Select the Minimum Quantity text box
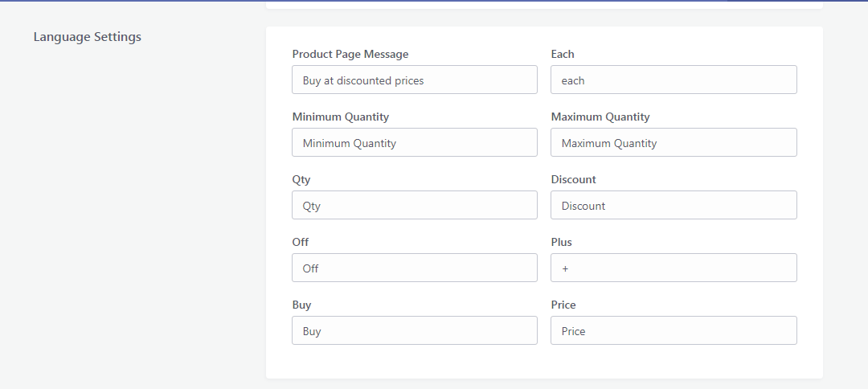The height and width of the screenshot is (389, 868). coord(414,143)
